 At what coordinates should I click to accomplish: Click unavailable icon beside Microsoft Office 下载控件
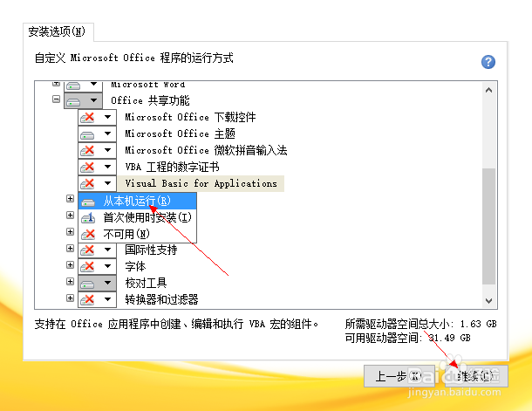tap(87, 118)
